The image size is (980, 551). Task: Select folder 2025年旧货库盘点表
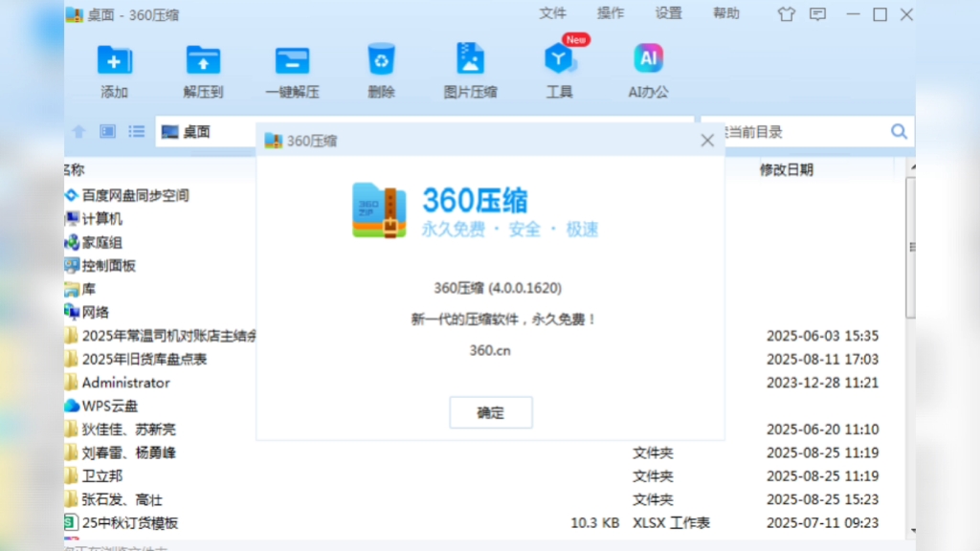pos(145,360)
